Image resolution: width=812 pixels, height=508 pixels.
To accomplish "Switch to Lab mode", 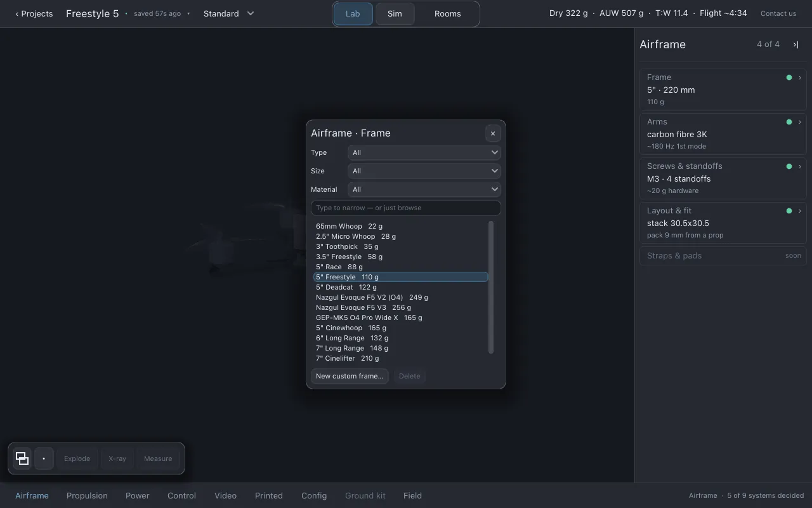I will (353, 14).
